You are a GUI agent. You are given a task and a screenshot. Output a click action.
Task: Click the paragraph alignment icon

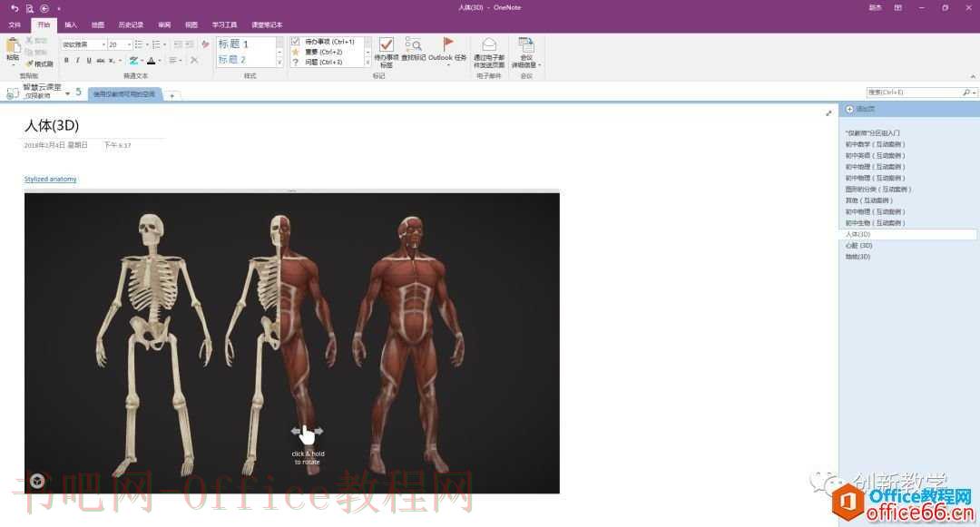(173, 61)
